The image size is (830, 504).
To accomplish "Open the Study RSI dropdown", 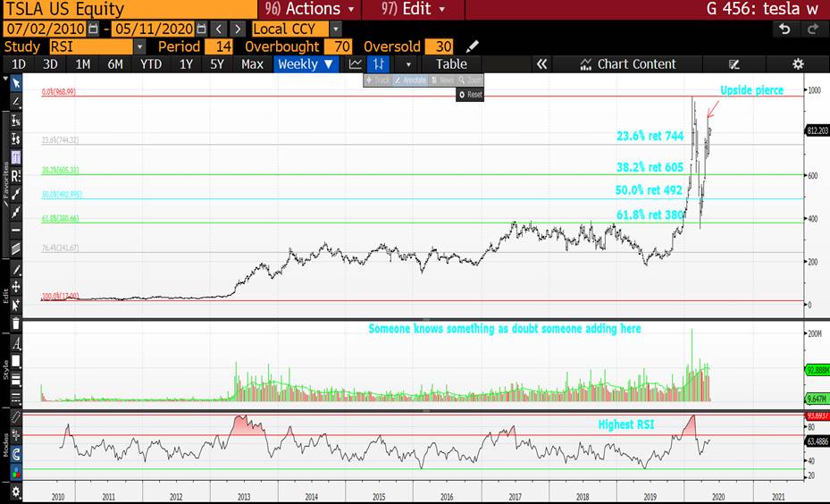I will [139, 46].
